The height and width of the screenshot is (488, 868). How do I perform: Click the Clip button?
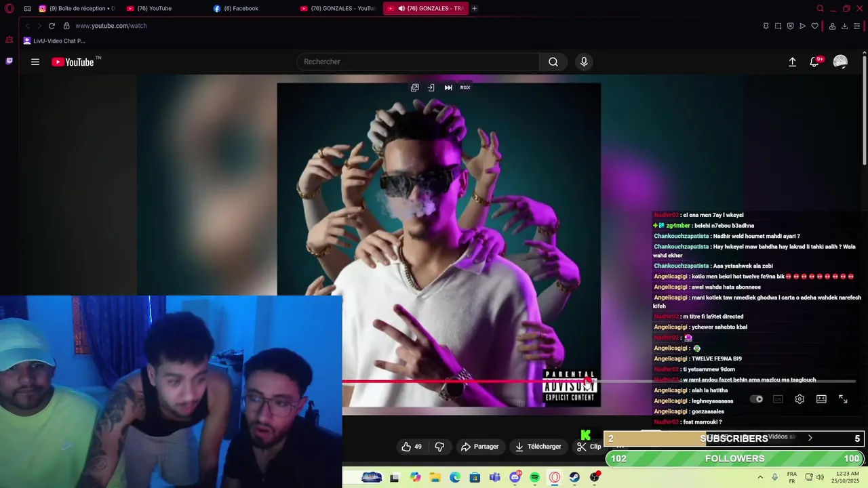tap(589, 447)
